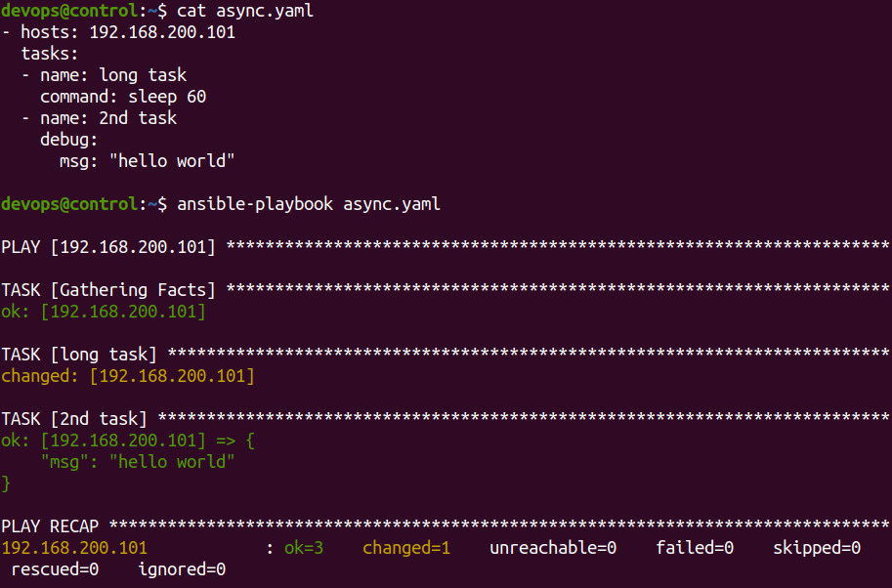Click the 'tasks:' line in the playbook
This screenshot has height=588, width=892.
click(50, 54)
